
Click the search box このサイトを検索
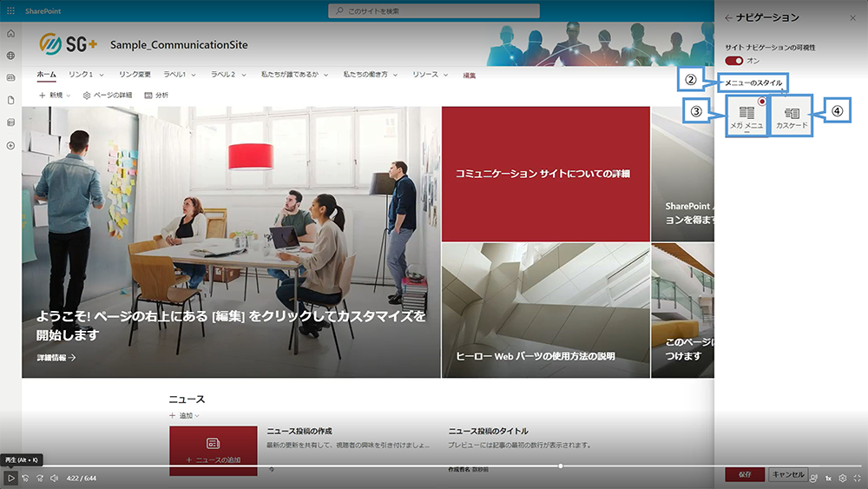[x=434, y=10]
